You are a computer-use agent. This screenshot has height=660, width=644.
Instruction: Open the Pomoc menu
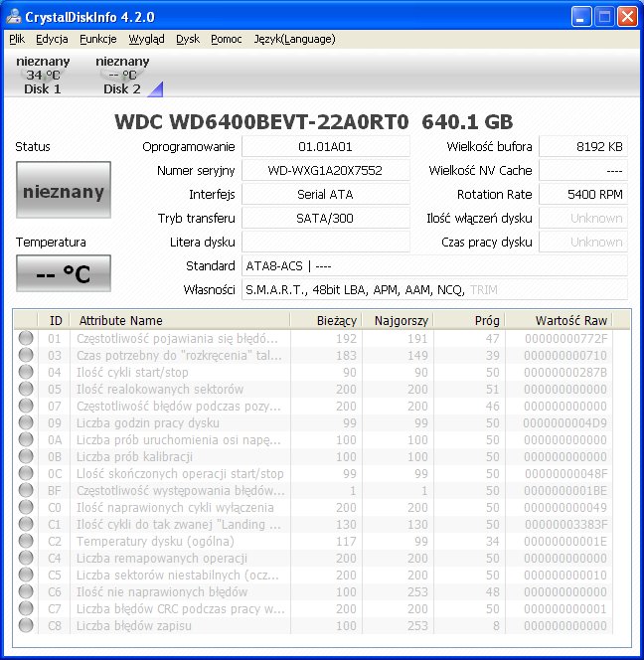pos(227,39)
